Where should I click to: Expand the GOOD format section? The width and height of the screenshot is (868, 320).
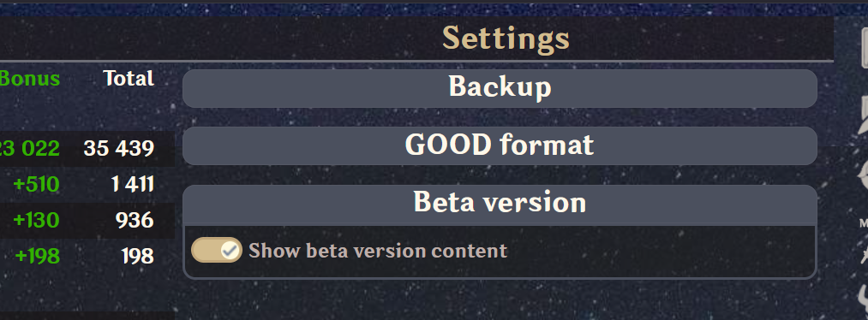500,145
